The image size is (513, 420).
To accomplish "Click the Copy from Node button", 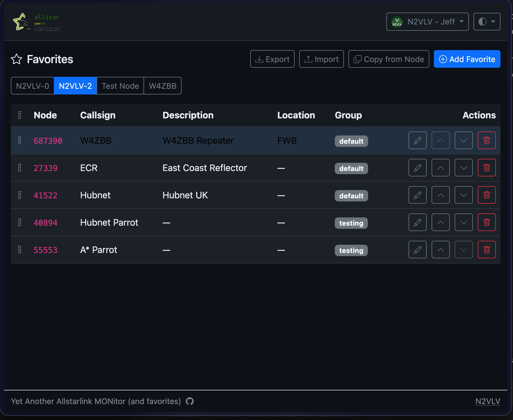I will pyautogui.click(x=389, y=59).
